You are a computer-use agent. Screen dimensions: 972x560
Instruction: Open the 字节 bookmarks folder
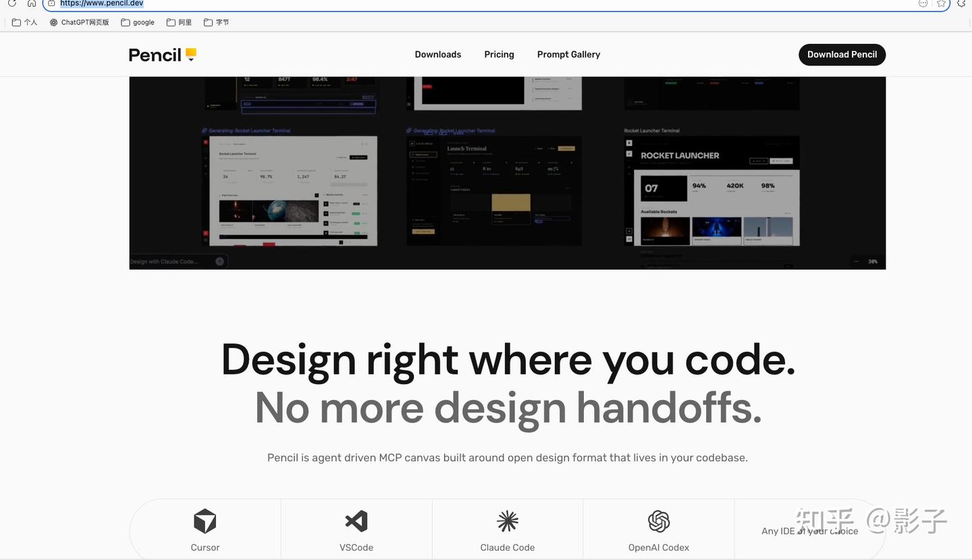tap(217, 22)
